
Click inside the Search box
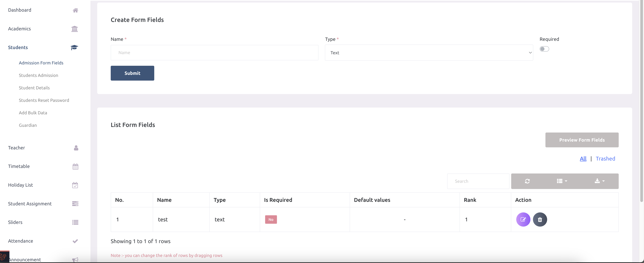[478, 181]
